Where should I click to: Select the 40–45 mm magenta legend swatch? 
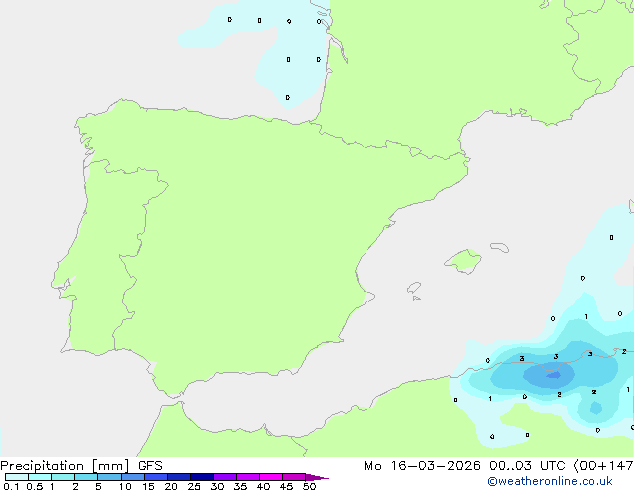coord(271,477)
